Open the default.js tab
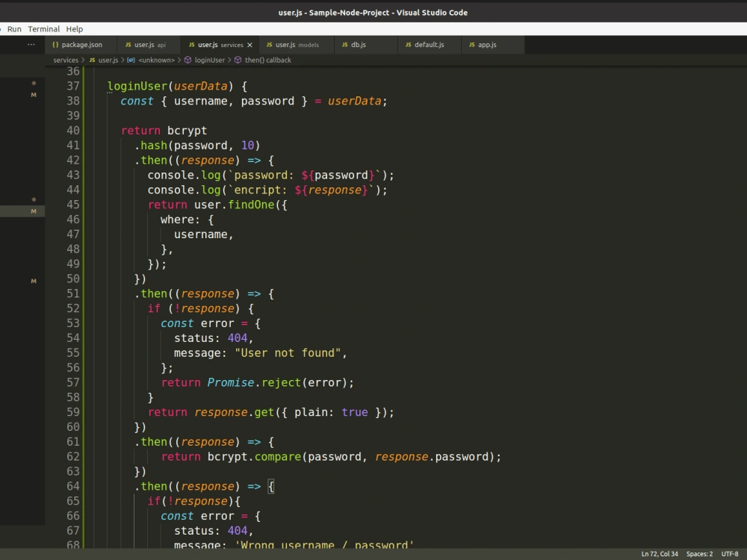 [429, 45]
